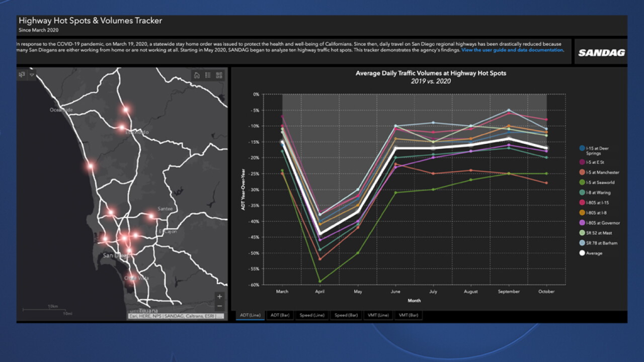The image size is (644, 362).
Task: Toggle the I-805 at Governor legend series
Action: pos(600,223)
